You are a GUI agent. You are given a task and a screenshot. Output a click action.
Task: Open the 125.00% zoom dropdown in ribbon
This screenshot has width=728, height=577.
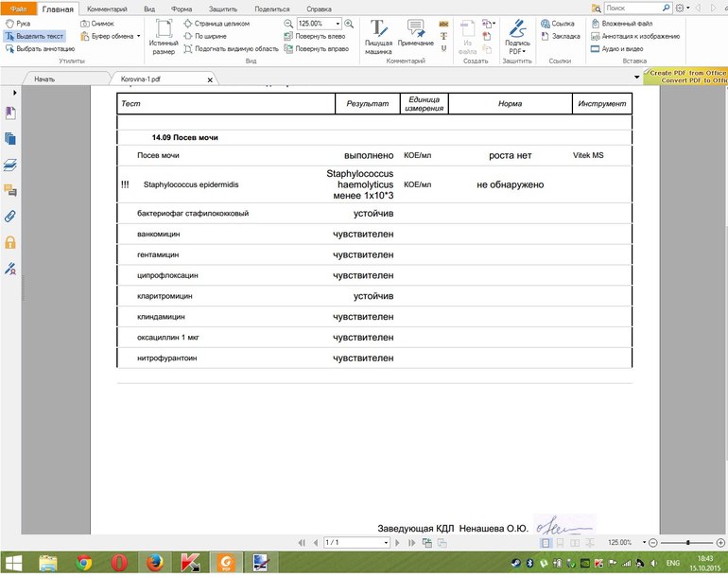pos(337,23)
